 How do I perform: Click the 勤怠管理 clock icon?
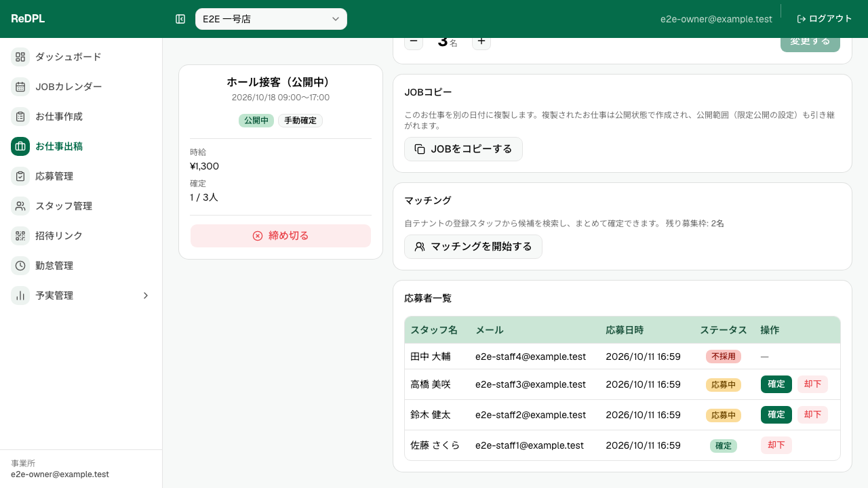coord(20,266)
